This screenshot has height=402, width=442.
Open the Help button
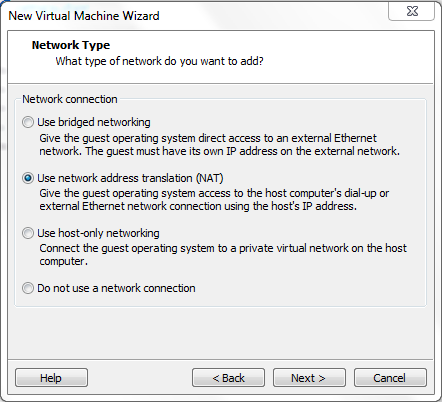pyautogui.click(x=51, y=378)
